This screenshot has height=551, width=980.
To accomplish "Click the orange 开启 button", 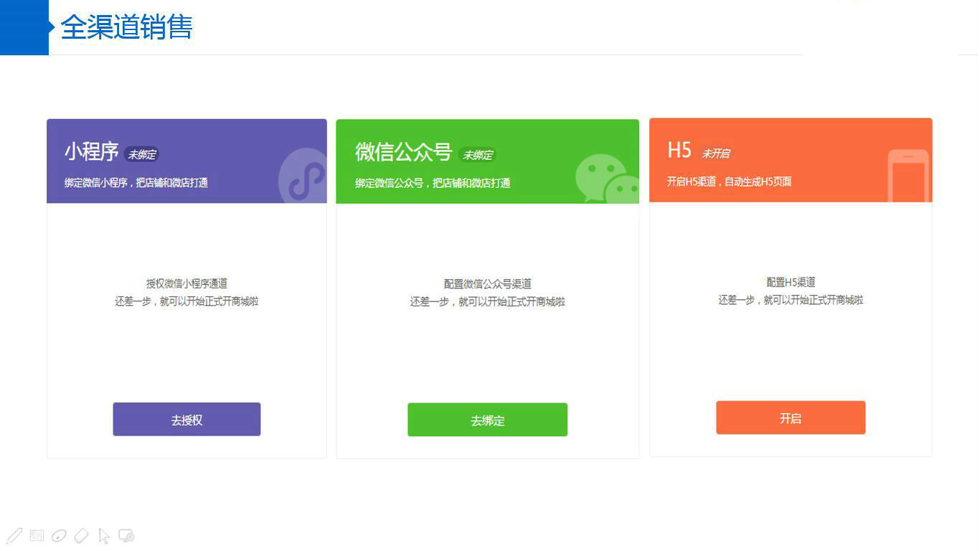I will pyautogui.click(x=791, y=418).
